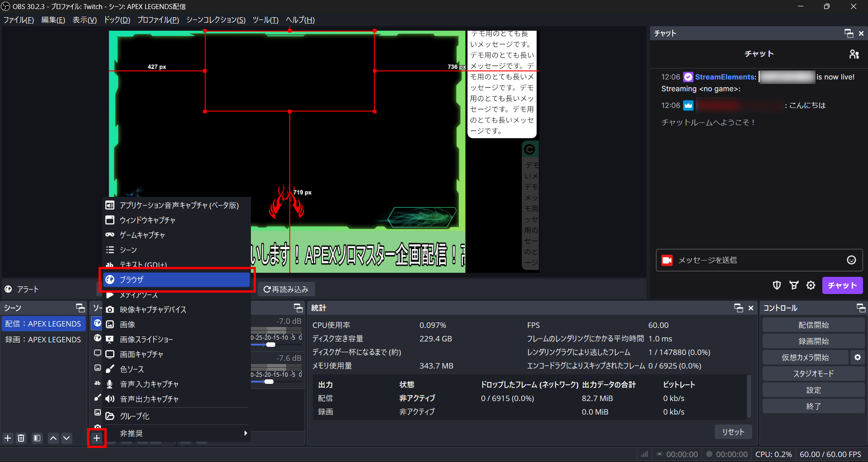Choose 画面キャプチャ from the source menu
The width and height of the screenshot is (868, 462).
point(176,355)
